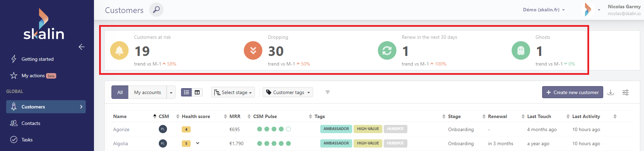Switch to list view toggle
The width and height of the screenshot is (644, 151).
pyautogui.click(x=187, y=92)
